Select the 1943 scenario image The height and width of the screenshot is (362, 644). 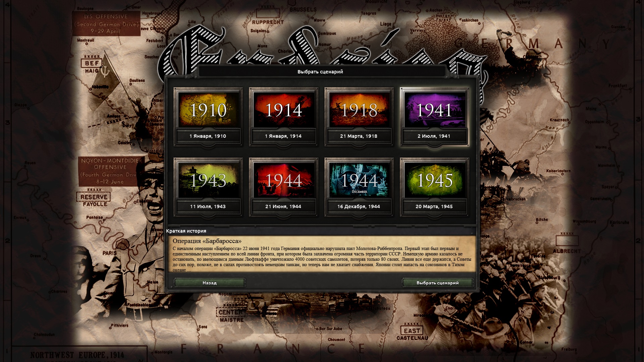pos(208,180)
